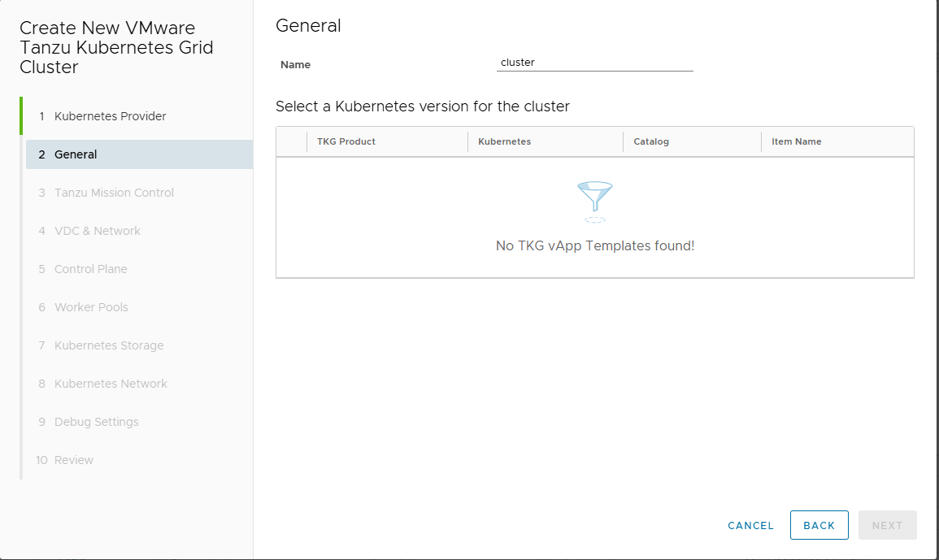Click the empty-table funnel icon
Viewport: 939px width, 560px height.
[x=594, y=202]
